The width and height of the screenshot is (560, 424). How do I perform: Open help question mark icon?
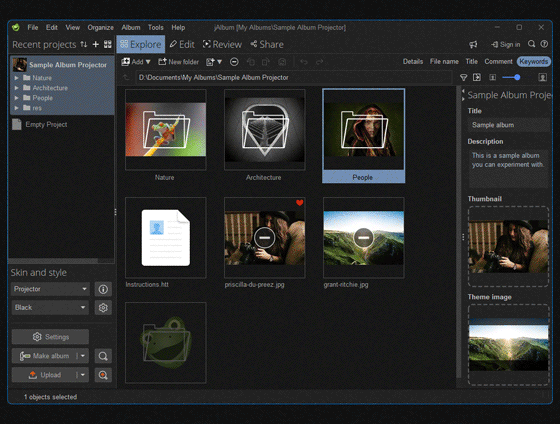544,44
